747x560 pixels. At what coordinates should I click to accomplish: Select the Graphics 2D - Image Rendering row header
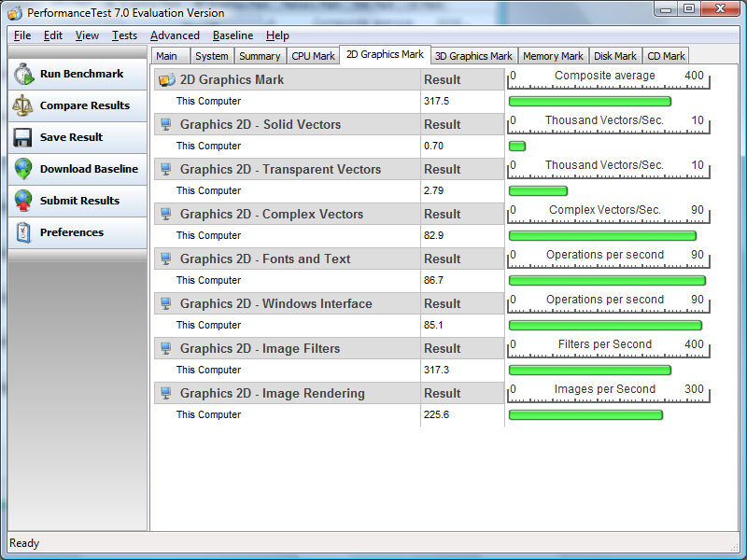272,393
